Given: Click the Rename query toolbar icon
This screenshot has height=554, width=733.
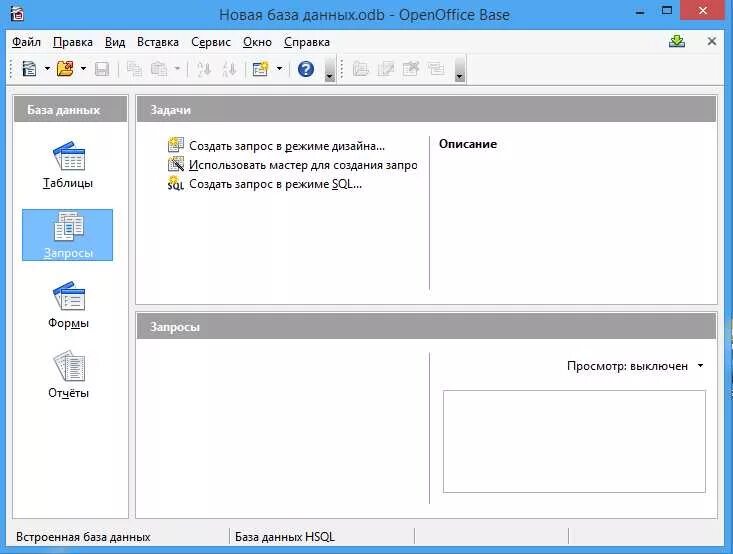Looking at the screenshot, I should (x=436, y=69).
